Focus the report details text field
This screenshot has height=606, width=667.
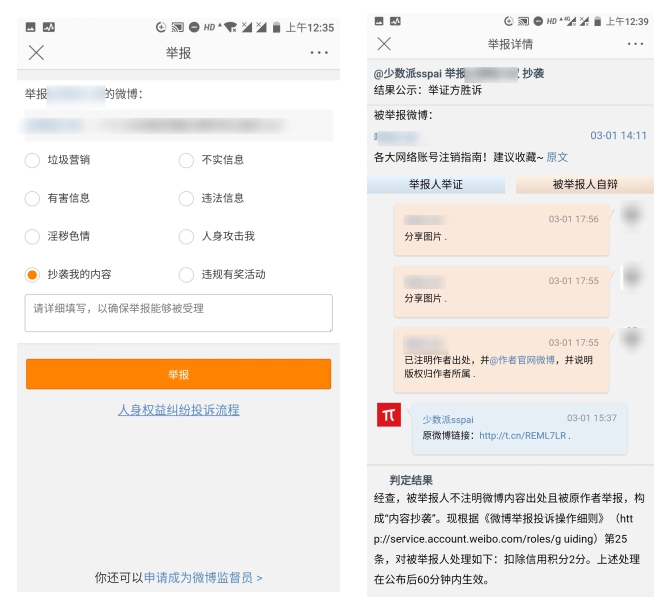coord(179,313)
